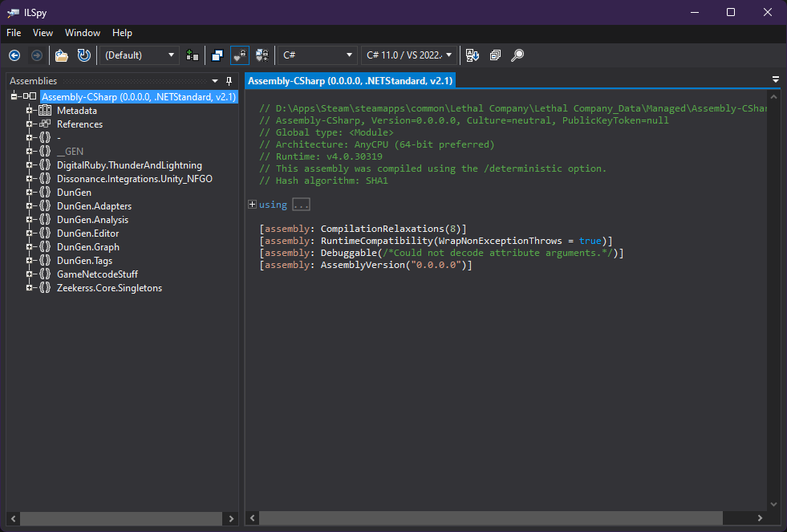Open the C# 11.0 / VS 2022 version dropdown

pos(409,55)
